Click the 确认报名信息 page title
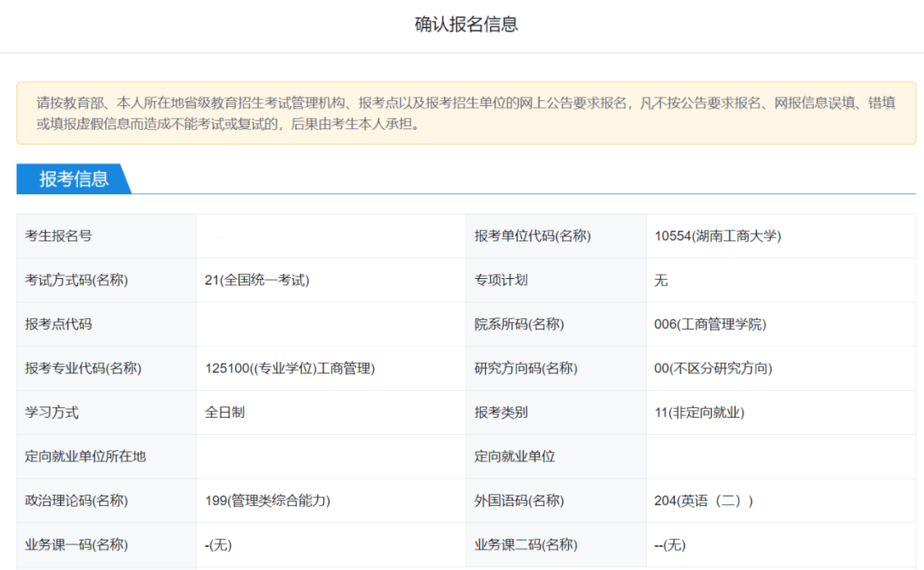 click(466, 24)
